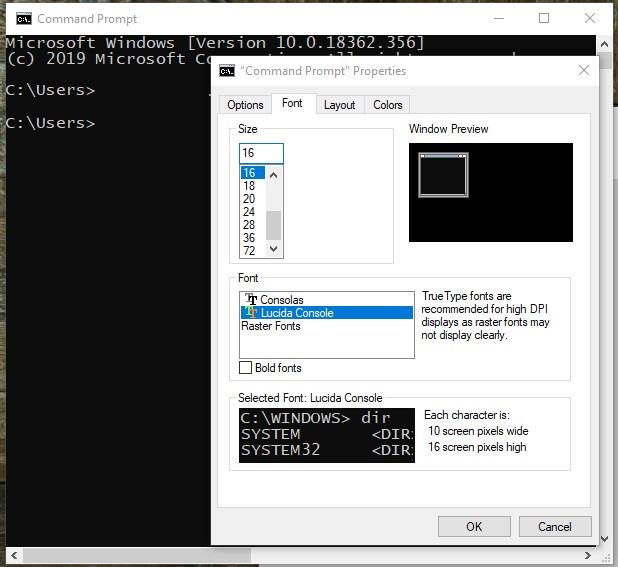The image size is (618, 567).
Task: Open the Layout tab
Action: [x=339, y=105]
